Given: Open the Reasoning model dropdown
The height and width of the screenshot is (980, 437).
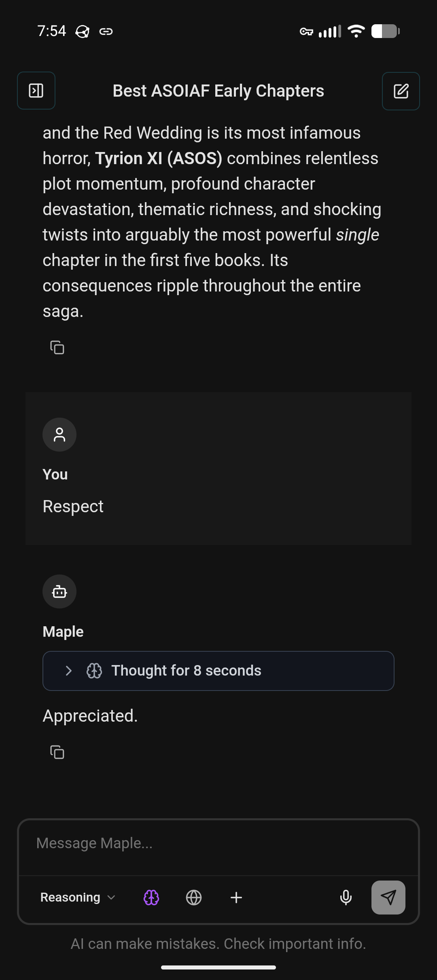Looking at the screenshot, I should (78, 898).
